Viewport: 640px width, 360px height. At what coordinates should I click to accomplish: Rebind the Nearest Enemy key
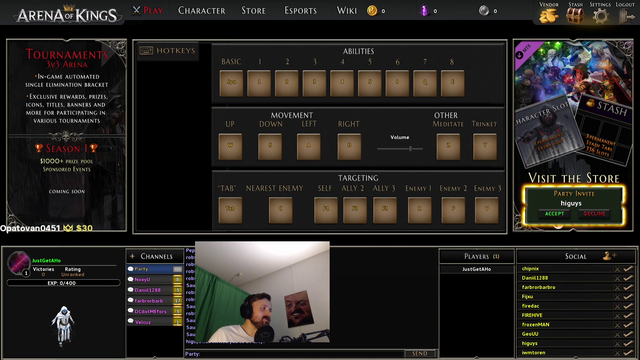click(x=280, y=210)
